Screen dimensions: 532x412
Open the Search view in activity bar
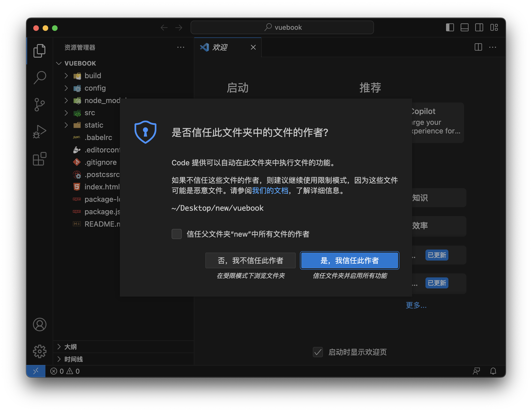coord(40,77)
